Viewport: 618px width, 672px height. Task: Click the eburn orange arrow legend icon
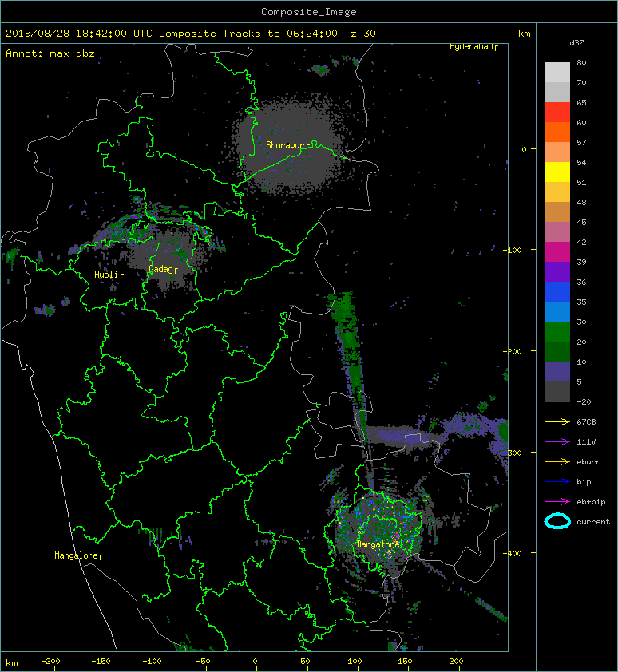(x=557, y=461)
